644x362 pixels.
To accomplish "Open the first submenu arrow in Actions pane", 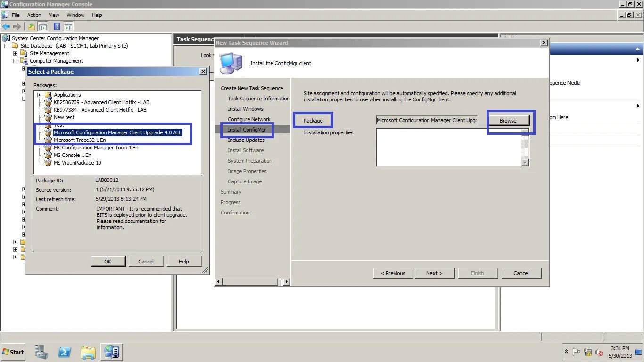I will click(x=638, y=60).
